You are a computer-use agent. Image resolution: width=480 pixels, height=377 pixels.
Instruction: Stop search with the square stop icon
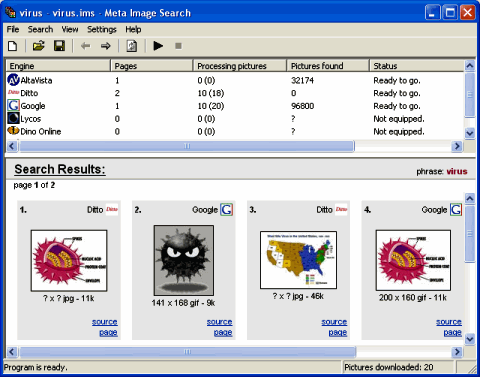[178, 46]
